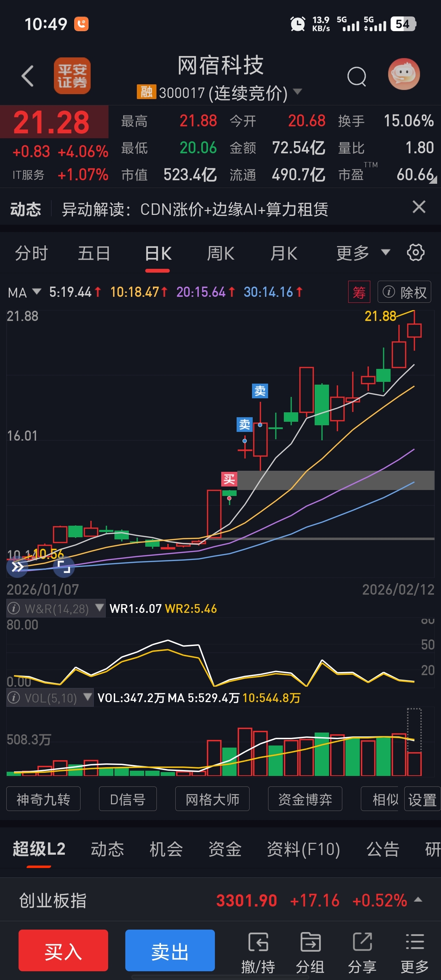Open chart settings gear icon

pyautogui.click(x=415, y=253)
